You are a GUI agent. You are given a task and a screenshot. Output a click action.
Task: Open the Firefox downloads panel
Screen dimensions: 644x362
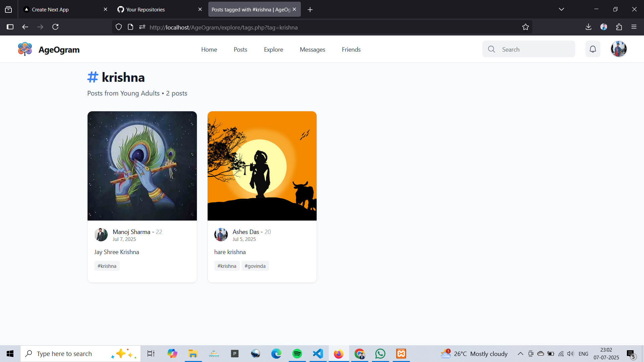pos(588,27)
